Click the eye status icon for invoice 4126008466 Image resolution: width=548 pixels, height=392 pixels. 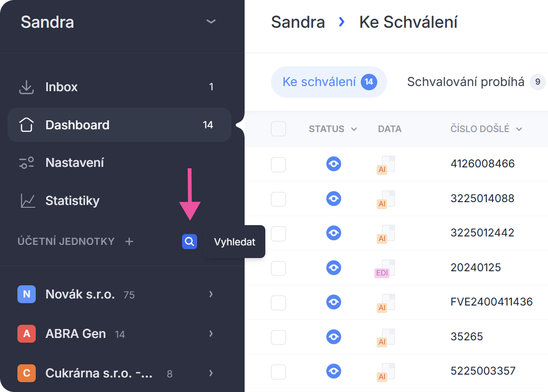tap(334, 164)
